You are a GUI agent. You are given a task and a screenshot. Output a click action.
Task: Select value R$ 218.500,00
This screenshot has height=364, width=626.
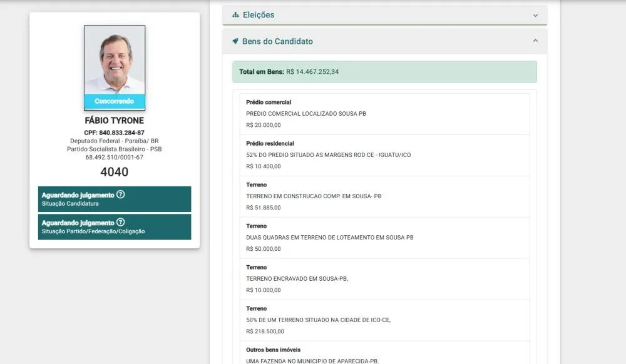(265, 331)
